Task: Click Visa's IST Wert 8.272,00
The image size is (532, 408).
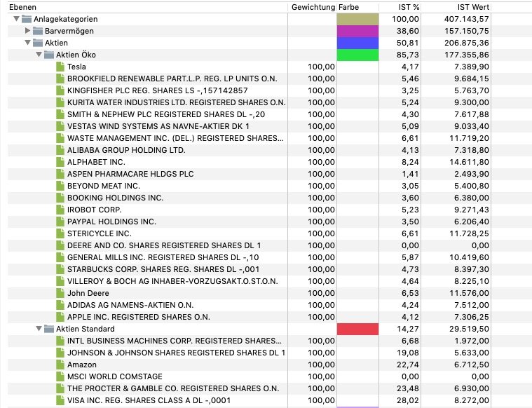Action: (x=472, y=400)
